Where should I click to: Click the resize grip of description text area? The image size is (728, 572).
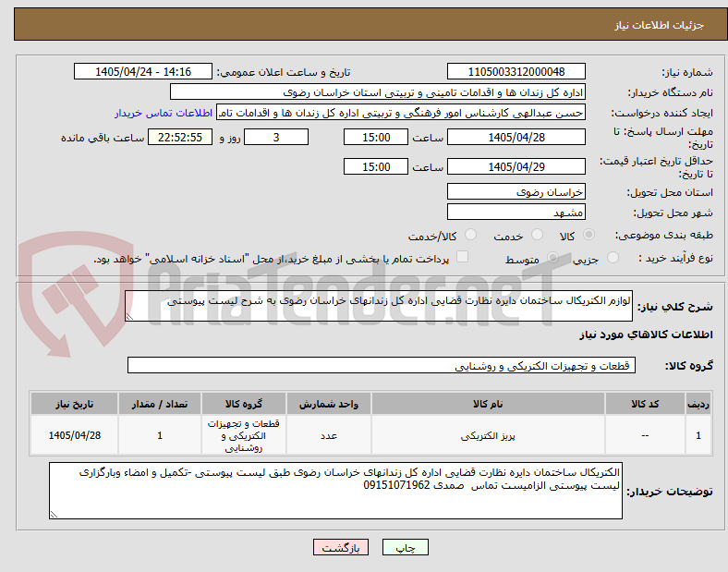(129, 317)
